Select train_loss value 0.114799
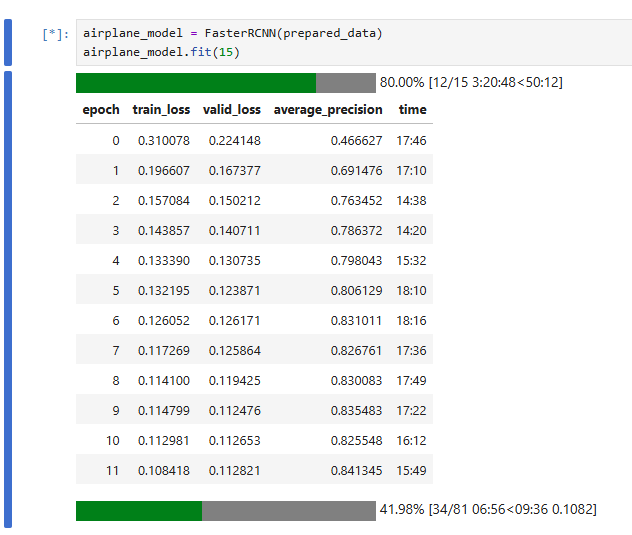The width and height of the screenshot is (632, 535). (164, 410)
